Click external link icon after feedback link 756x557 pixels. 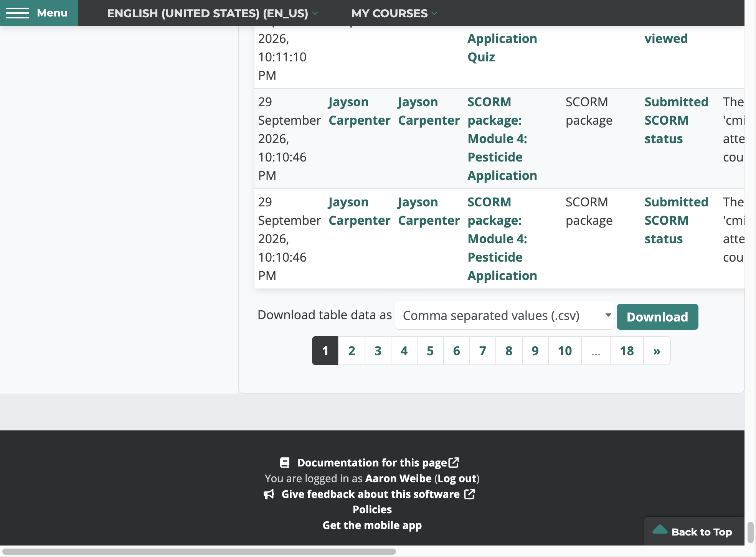[469, 494]
